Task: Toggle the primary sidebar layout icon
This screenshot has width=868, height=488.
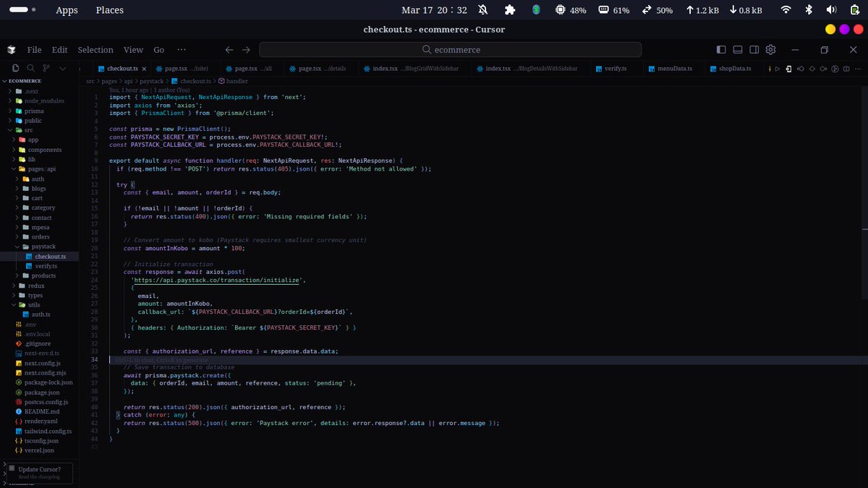Action: (x=721, y=50)
